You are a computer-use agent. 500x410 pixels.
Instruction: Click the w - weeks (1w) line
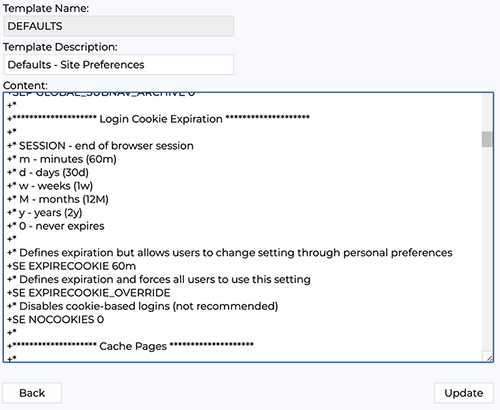click(50, 186)
